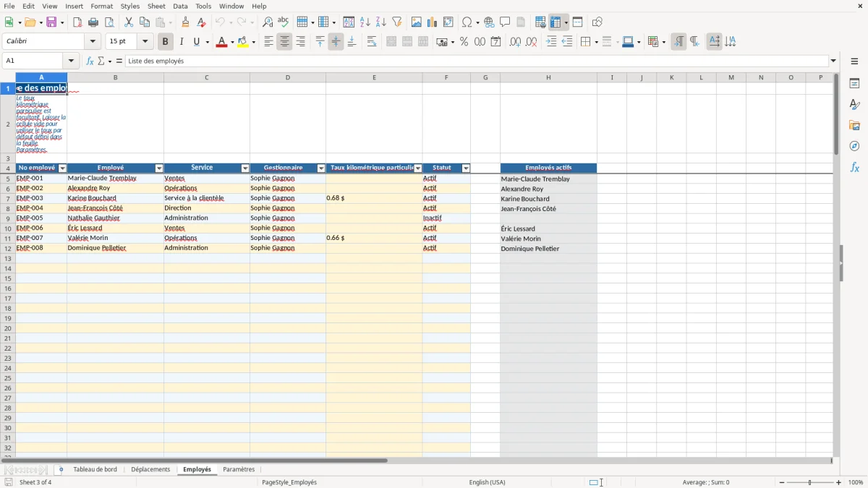Open the Service column filter dropdown
868x488 pixels.
click(x=245, y=168)
